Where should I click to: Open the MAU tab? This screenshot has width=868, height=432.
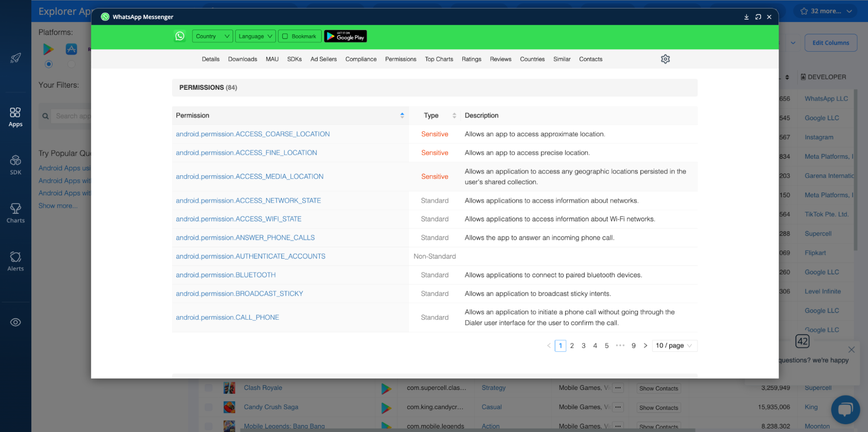pyautogui.click(x=272, y=59)
